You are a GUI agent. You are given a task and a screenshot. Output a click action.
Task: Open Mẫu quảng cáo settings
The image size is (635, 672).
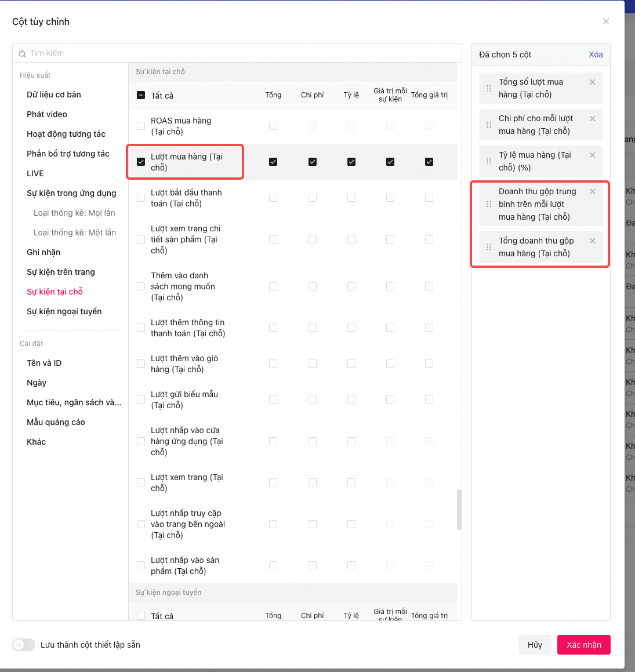56,422
